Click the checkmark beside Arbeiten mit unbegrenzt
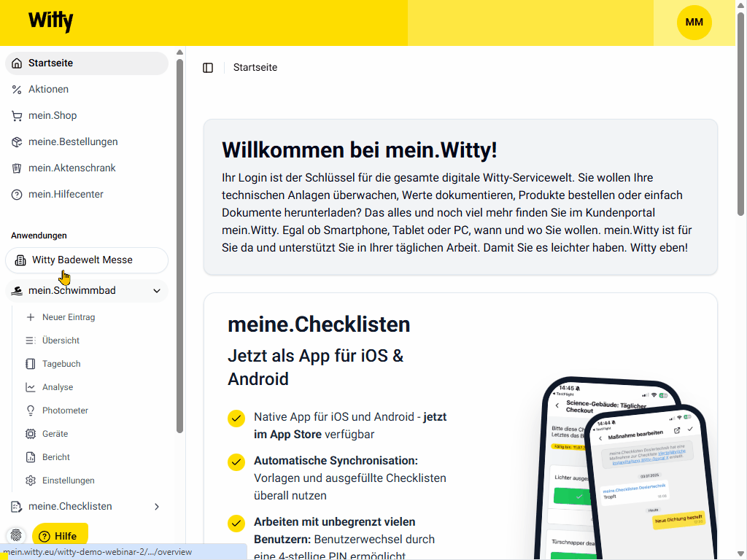747x560 pixels. [236, 523]
